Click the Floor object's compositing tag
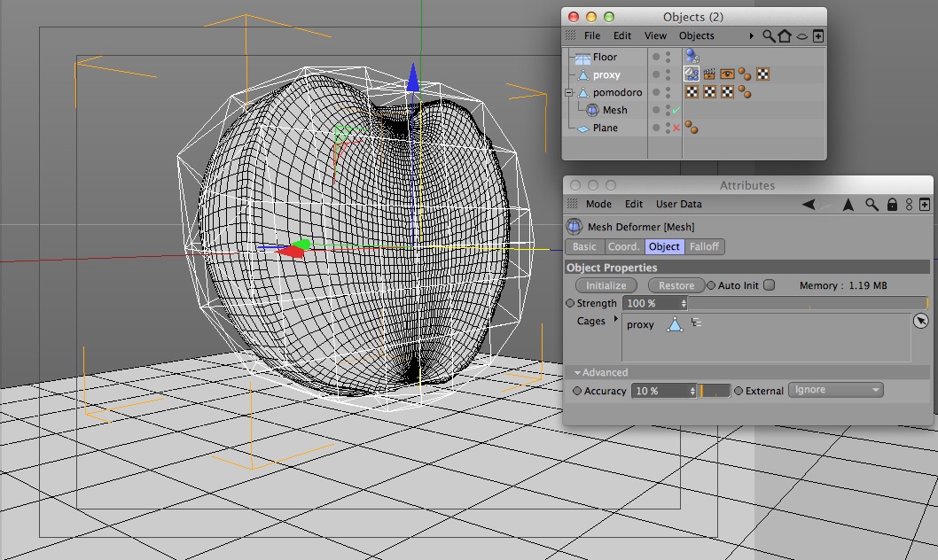The height and width of the screenshot is (560, 938). pos(692,56)
